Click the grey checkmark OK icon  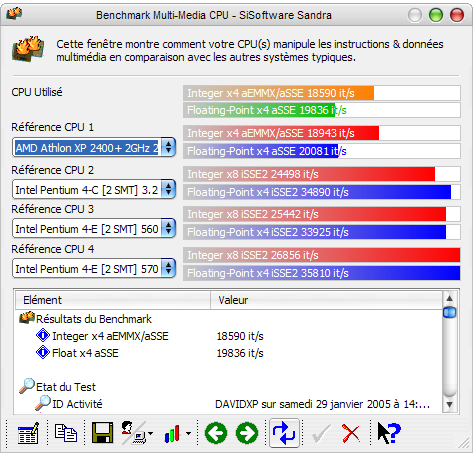tap(321, 433)
